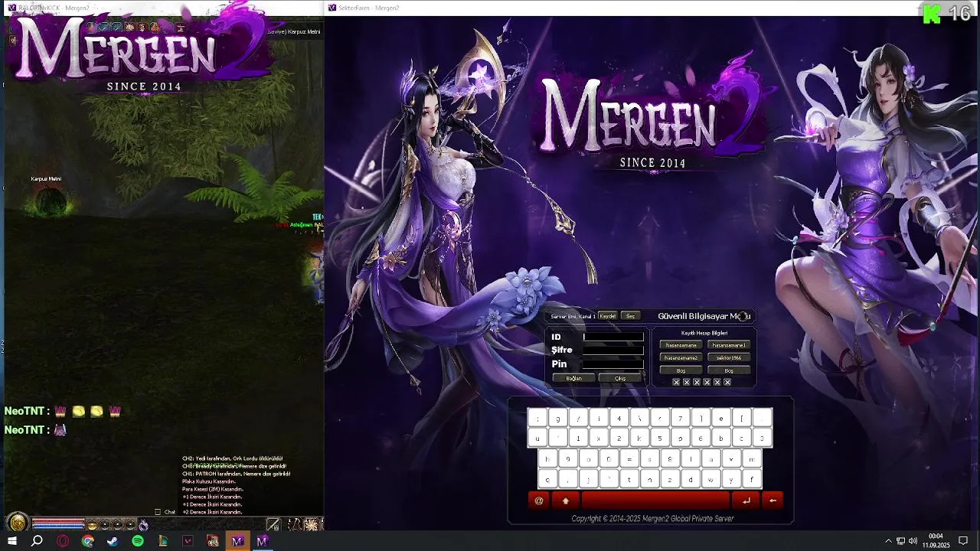Focus the Şifre password field

click(613, 350)
